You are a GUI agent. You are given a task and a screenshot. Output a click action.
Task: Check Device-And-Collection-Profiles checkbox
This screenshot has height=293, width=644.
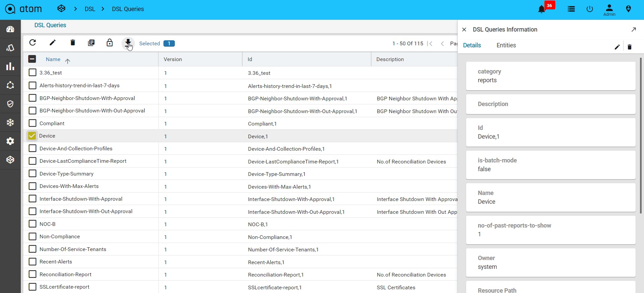33,148
